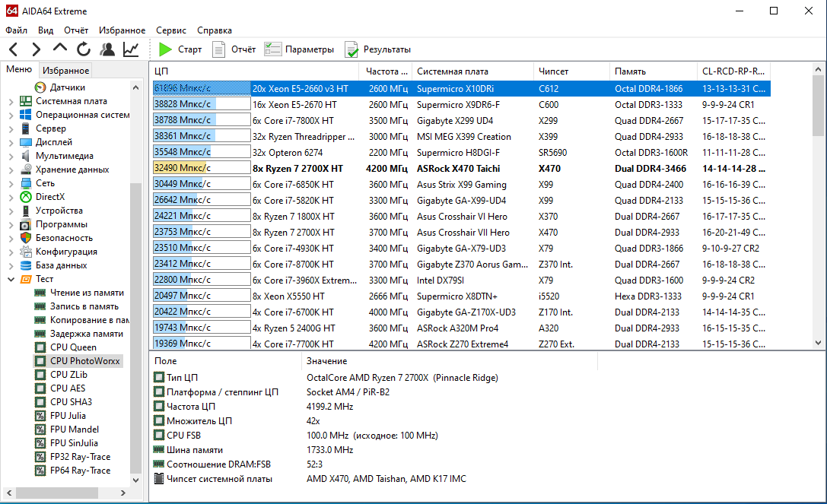Screen dimensions: 827x504
Task: Expand the Операционная система tree node
Action: tap(11, 115)
